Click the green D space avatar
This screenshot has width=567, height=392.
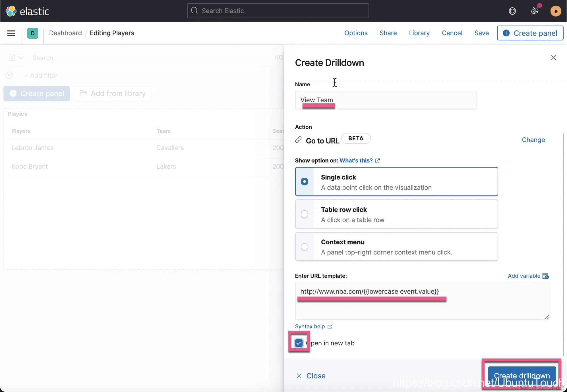[x=33, y=33]
